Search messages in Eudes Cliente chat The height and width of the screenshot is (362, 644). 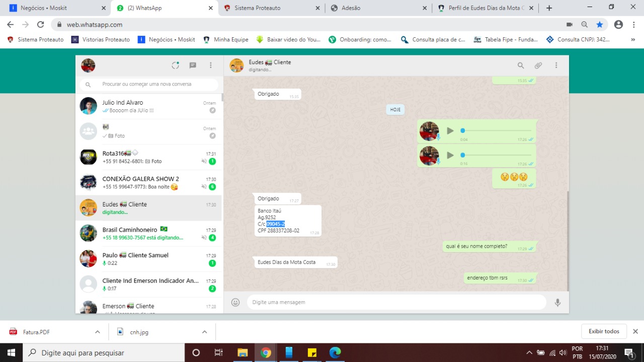[x=521, y=65]
